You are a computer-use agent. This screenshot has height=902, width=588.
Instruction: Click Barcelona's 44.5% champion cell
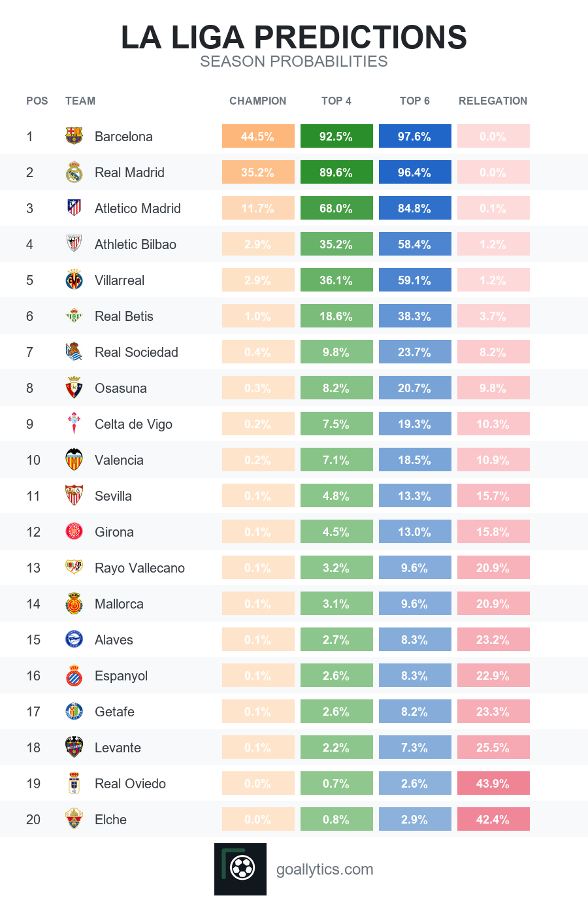(x=258, y=136)
